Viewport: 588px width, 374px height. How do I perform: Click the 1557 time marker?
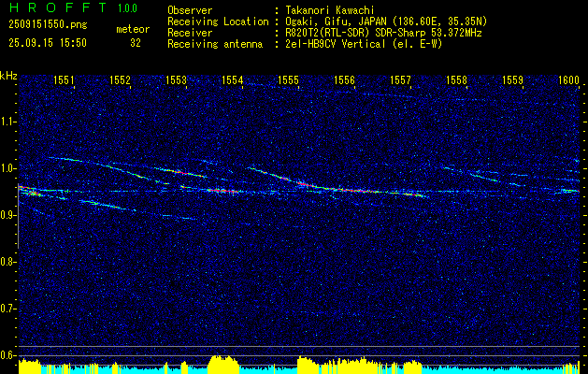[x=400, y=79]
